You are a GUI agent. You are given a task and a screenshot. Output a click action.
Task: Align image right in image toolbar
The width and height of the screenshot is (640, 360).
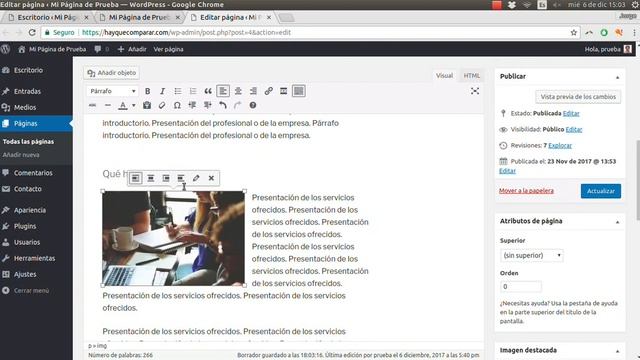[166, 178]
